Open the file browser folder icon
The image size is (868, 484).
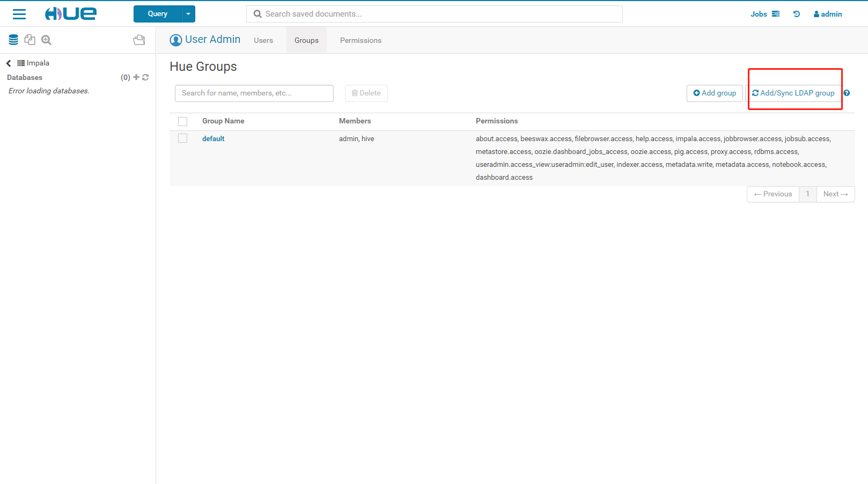139,40
